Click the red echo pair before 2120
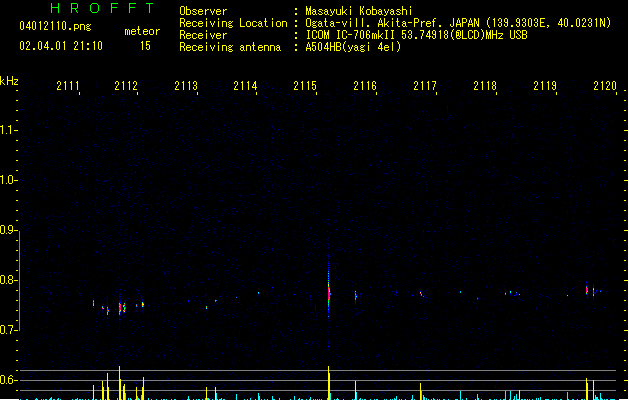Image resolution: width=629 pixels, height=400 pixels. [590, 290]
